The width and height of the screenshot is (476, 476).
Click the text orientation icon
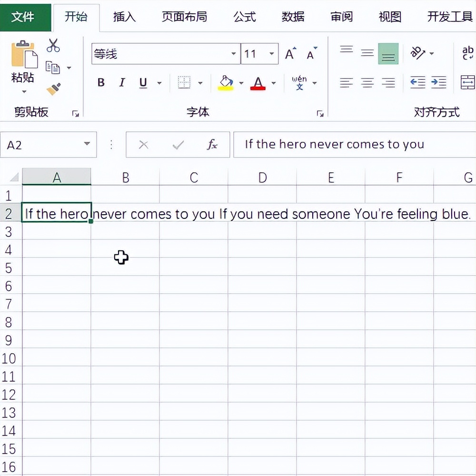click(x=418, y=53)
